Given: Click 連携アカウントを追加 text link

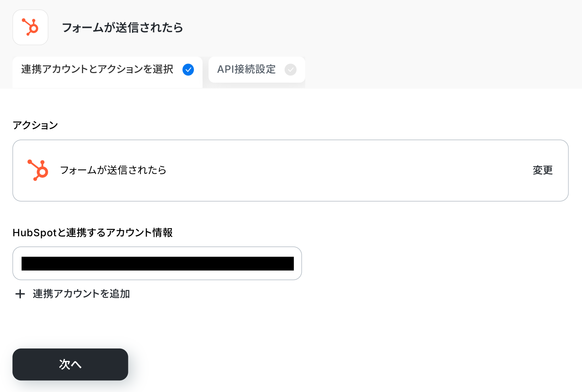Looking at the screenshot, I should (x=81, y=294).
